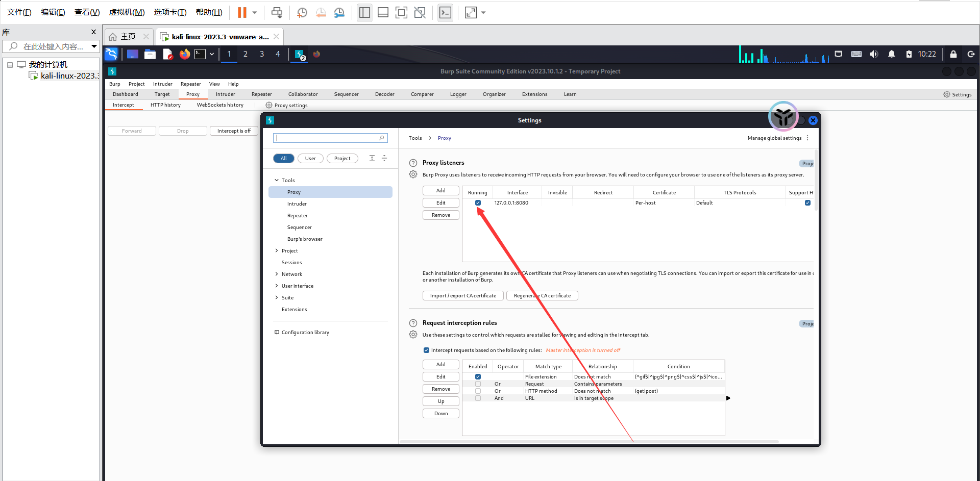Open the file manager in Kali panel
This screenshot has height=481, width=980.
150,54
